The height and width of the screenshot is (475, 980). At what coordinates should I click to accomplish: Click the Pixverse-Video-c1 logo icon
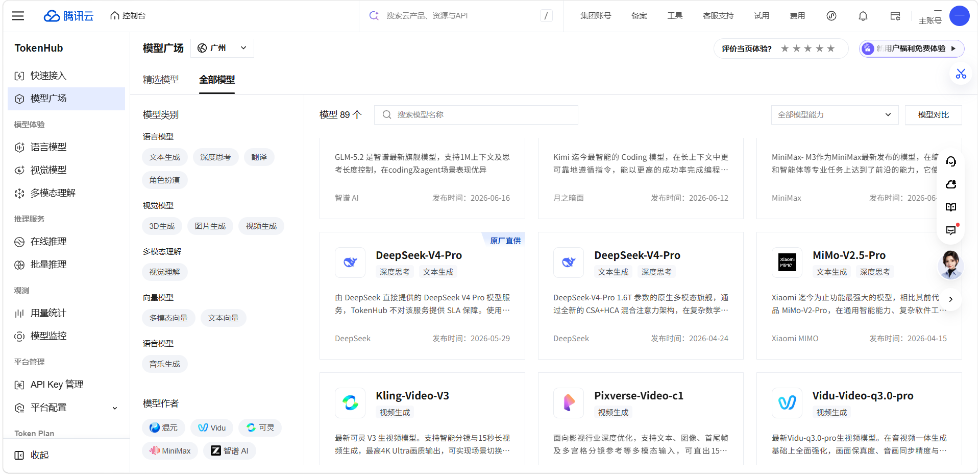tap(569, 403)
